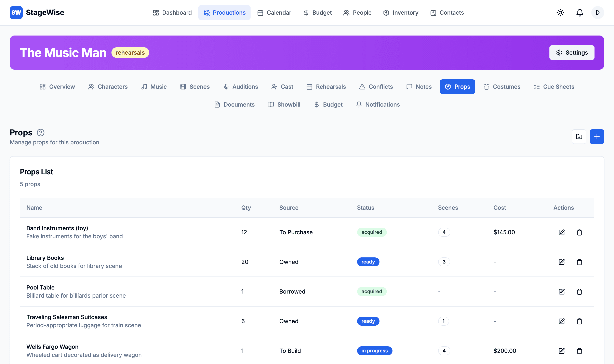Open the Props help question icon

pos(40,133)
